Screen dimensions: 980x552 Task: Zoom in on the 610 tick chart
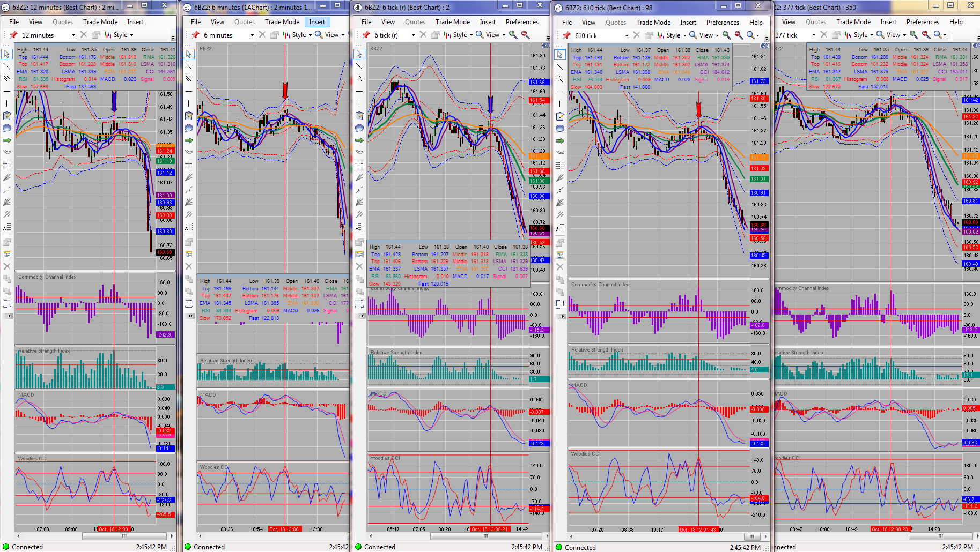coord(726,35)
